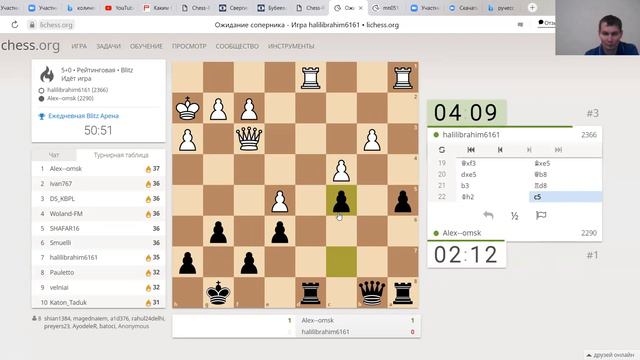The height and width of the screenshot is (360, 640).
Task: Close the active lichess tab
Action: [360, 8]
